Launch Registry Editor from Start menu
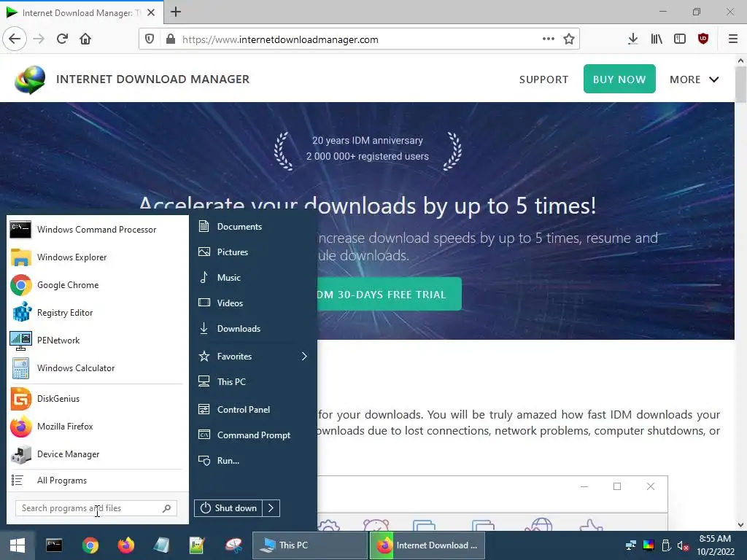Screen dimensions: 747x560 coord(96,312)
